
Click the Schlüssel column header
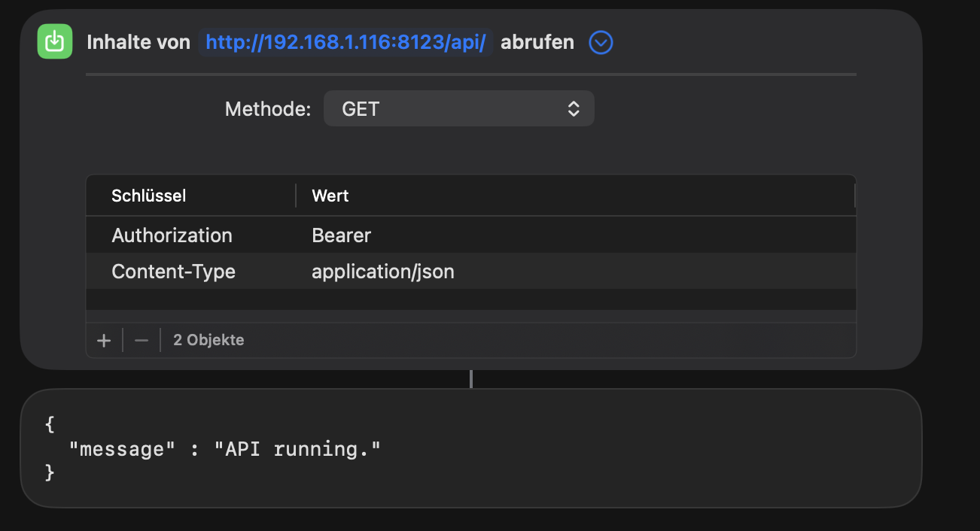(x=149, y=196)
